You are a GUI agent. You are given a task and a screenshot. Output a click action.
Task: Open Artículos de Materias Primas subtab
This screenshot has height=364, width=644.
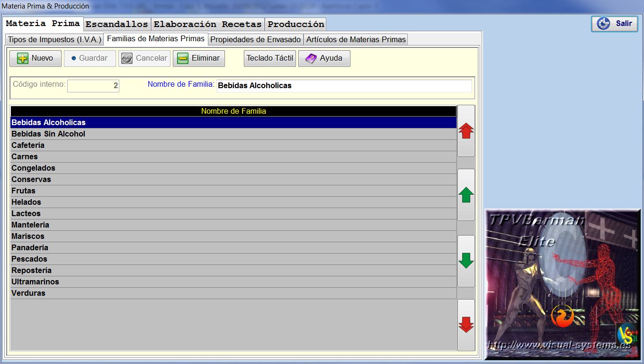click(356, 39)
